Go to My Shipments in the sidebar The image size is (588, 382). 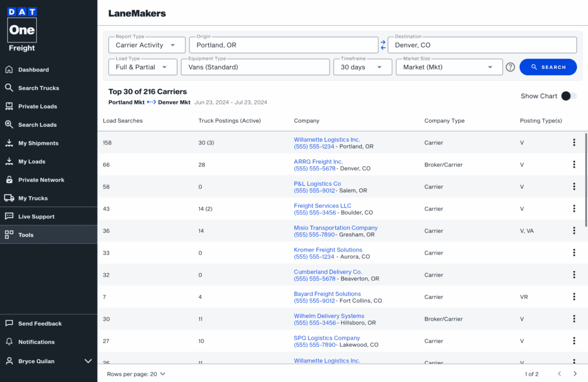click(x=38, y=143)
